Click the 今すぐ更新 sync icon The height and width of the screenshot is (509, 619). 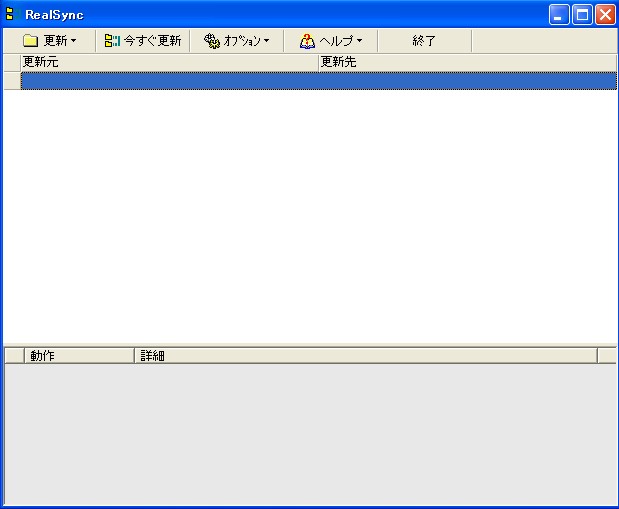[x=112, y=41]
